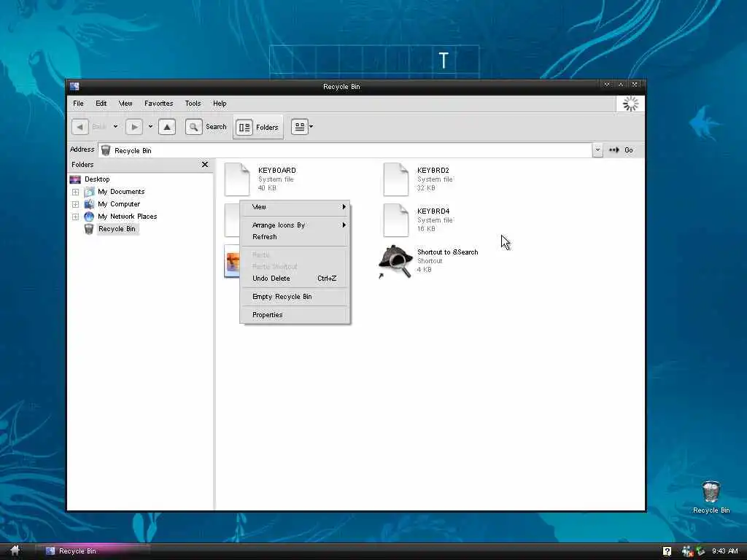Click the Shortcut to &Search label
747x560 pixels.
point(447,252)
